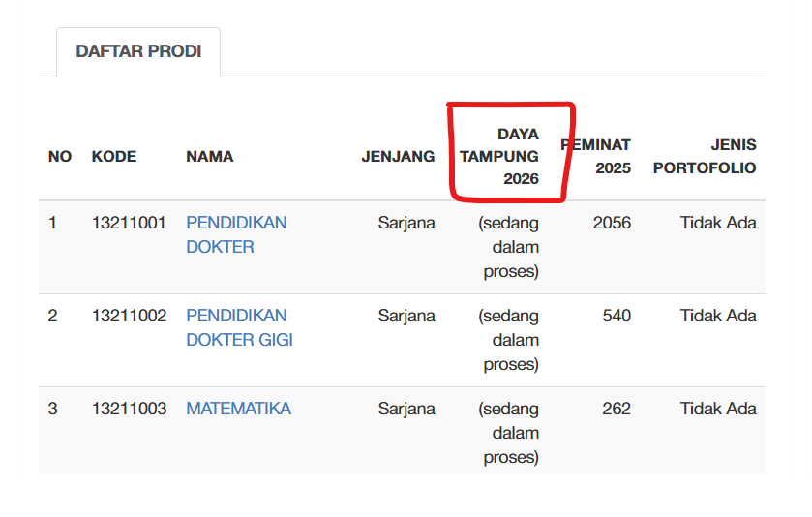Click the NAMA column header
The image size is (812, 517).
point(210,157)
